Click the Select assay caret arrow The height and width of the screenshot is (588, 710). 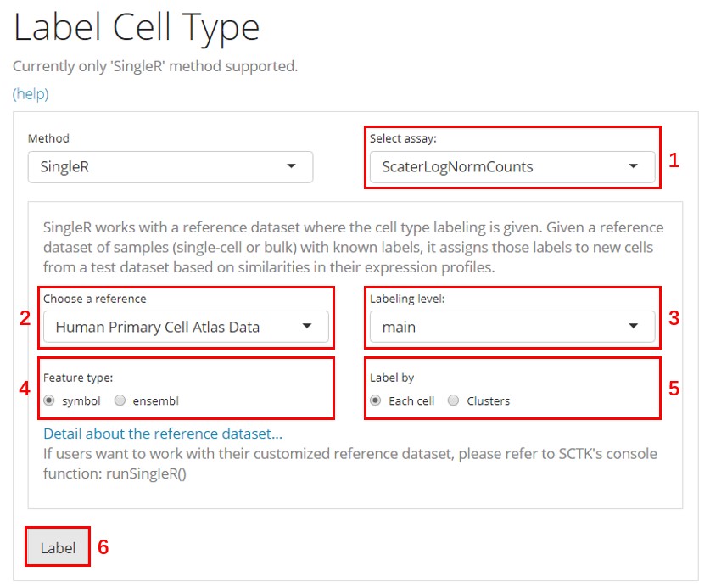click(x=633, y=167)
